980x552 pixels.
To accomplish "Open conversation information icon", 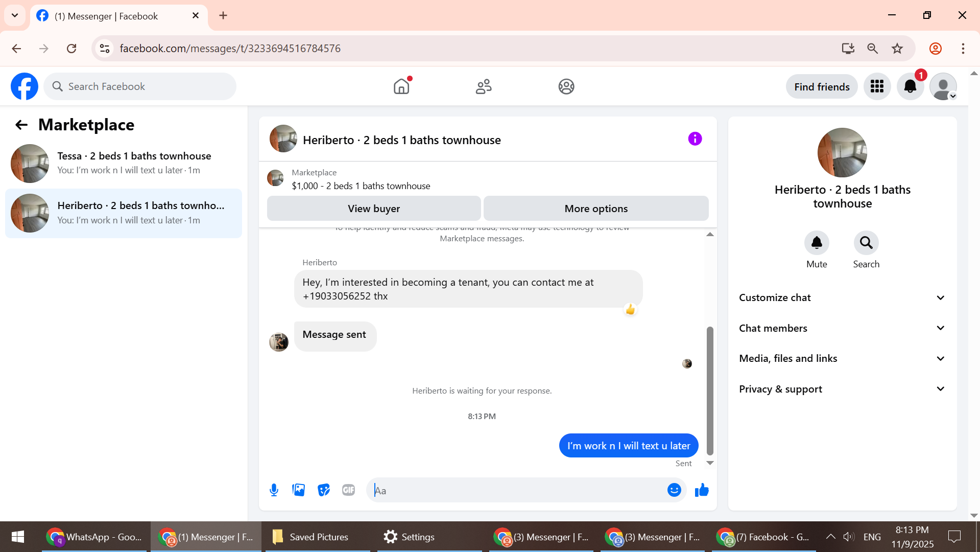I will pyautogui.click(x=695, y=139).
